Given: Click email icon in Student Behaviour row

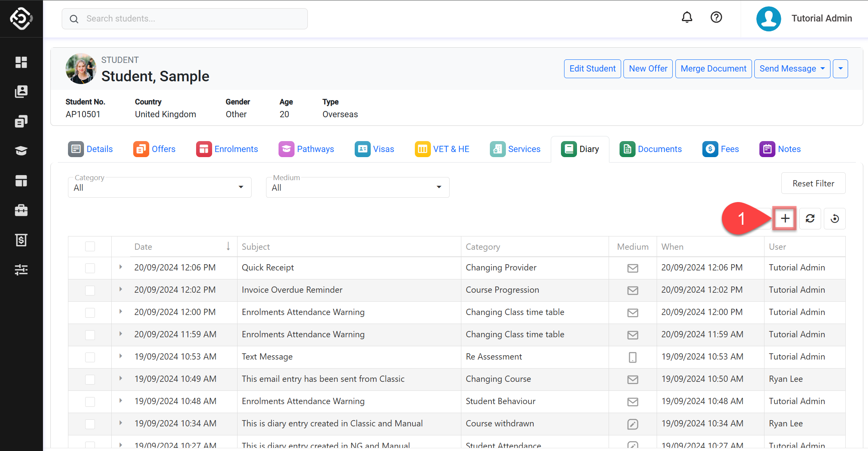Looking at the screenshot, I should click(632, 402).
